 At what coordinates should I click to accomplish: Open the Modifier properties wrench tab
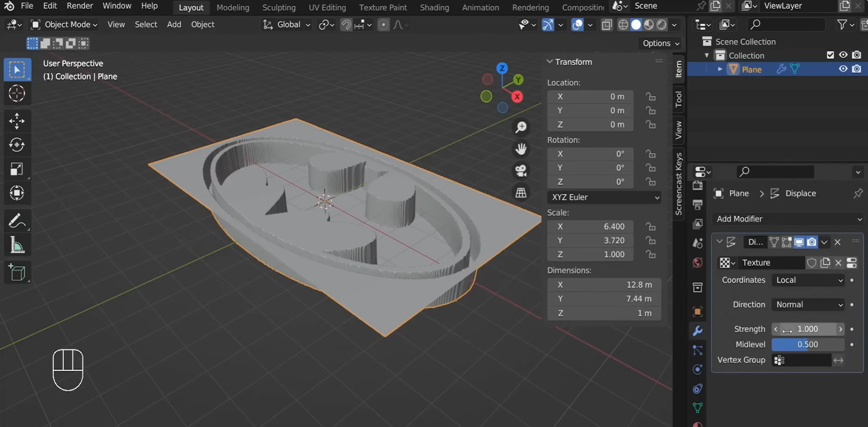[x=697, y=331]
